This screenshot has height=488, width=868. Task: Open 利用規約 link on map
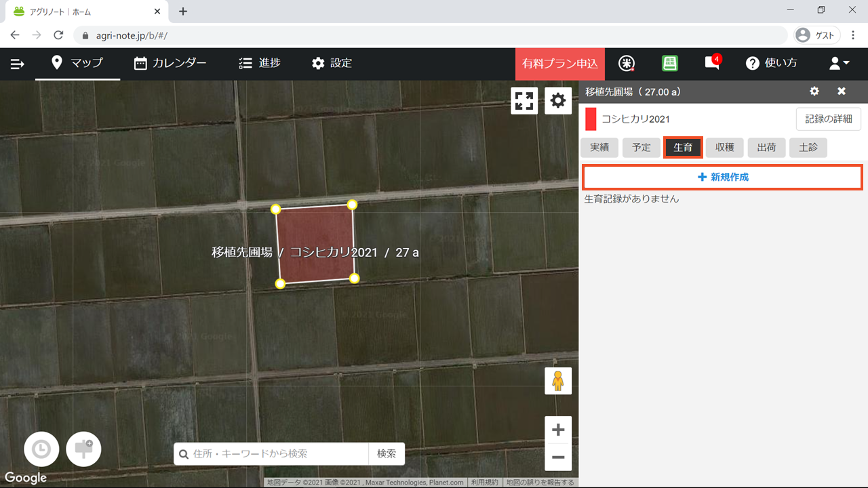pos(485,483)
